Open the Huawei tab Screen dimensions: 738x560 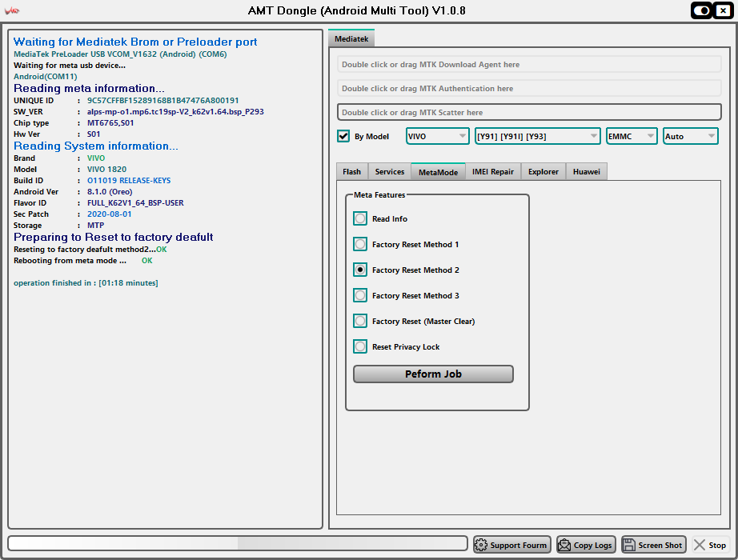(587, 172)
